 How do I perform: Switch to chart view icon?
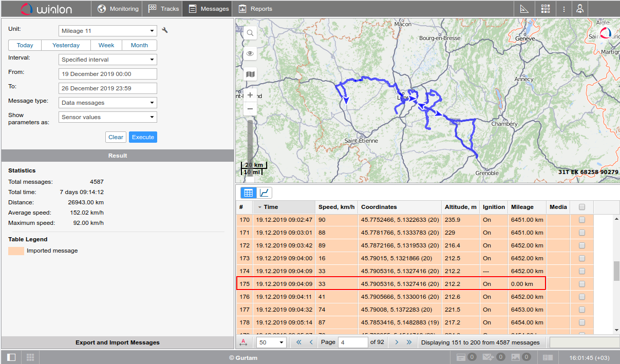coord(265,193)
